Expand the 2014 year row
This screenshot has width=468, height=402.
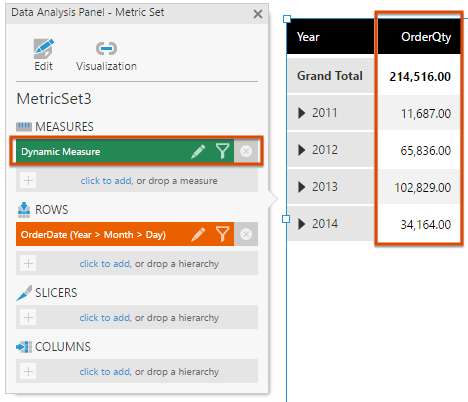pyautogui.click(x=302, y=224)
